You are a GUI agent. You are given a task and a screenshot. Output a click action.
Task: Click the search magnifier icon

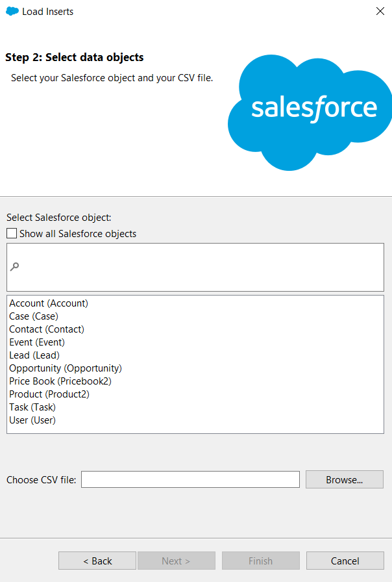point(15,266)
